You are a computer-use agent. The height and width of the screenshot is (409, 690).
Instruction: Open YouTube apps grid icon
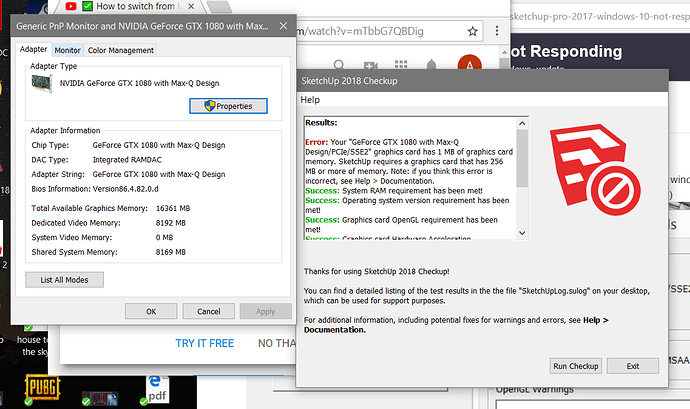pyautogui.click(x=401, y=66)
